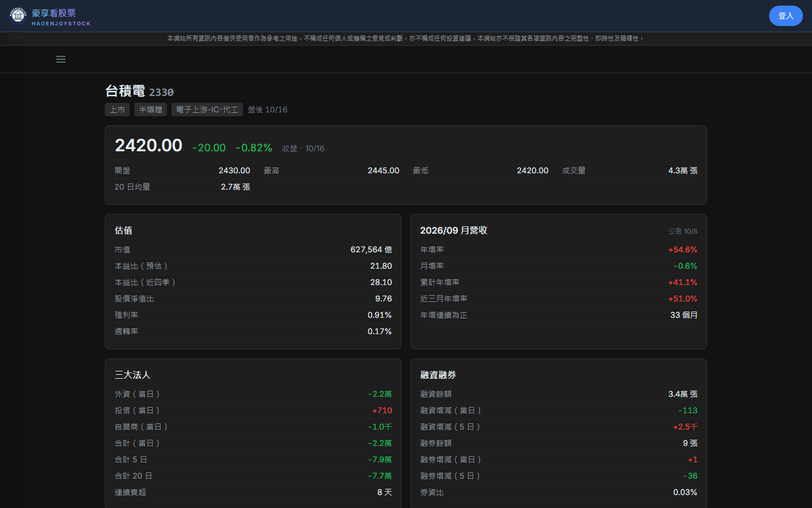The width and height of the screenshot is (812, 508).
Task: Click the 投信（當日）value +710
Action: [x=382, y=410]
